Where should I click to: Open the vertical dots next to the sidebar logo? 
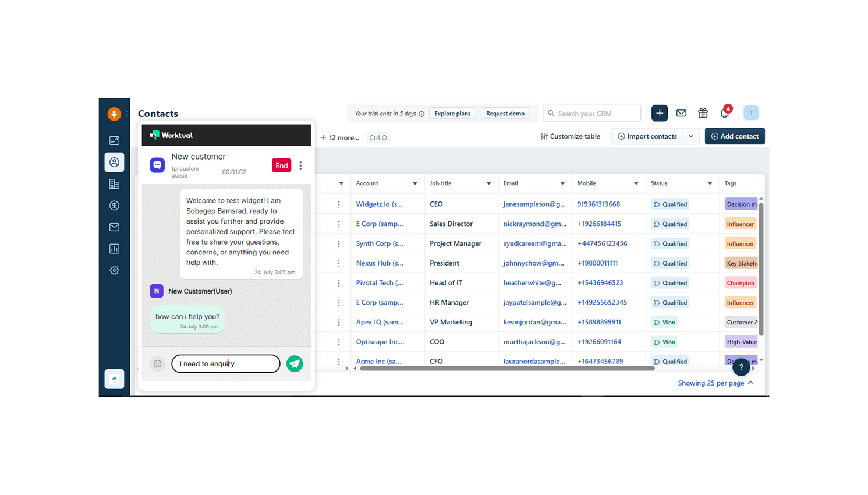click(127, 114)
